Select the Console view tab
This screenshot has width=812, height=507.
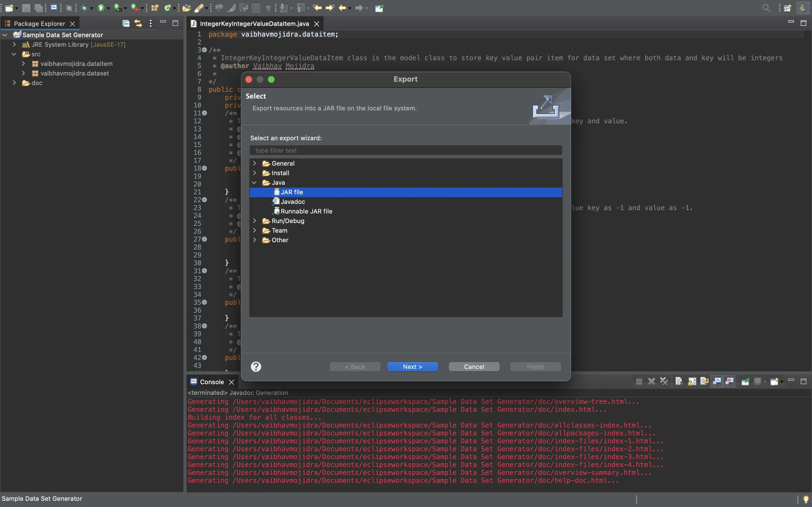[x=211, y=382]
